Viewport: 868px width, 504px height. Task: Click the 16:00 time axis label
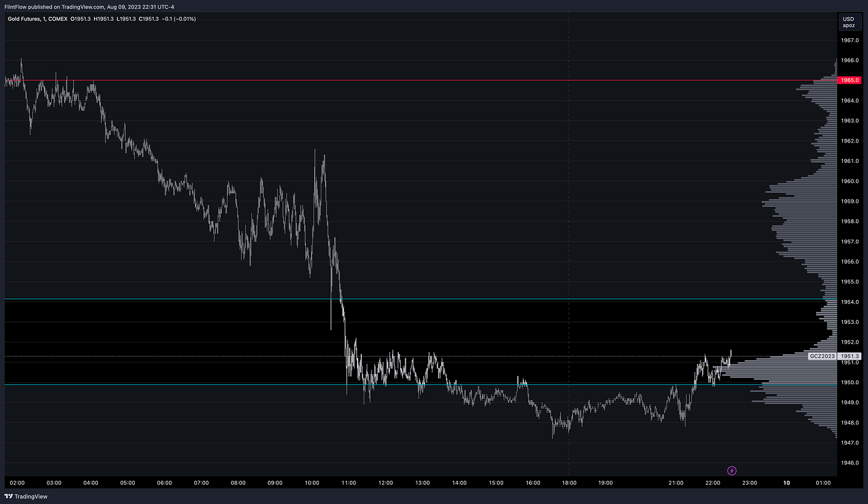(533, 483)
